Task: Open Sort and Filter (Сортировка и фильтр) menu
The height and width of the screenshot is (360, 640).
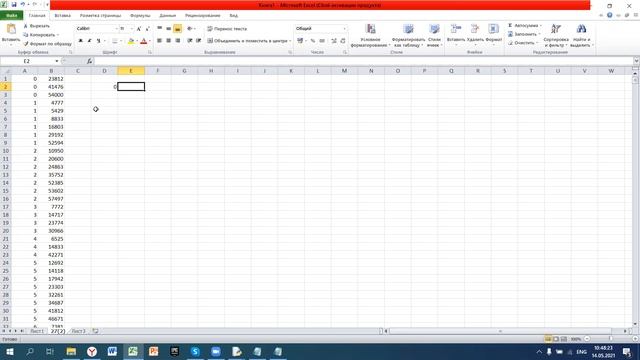Action: [x=556, y=36]
